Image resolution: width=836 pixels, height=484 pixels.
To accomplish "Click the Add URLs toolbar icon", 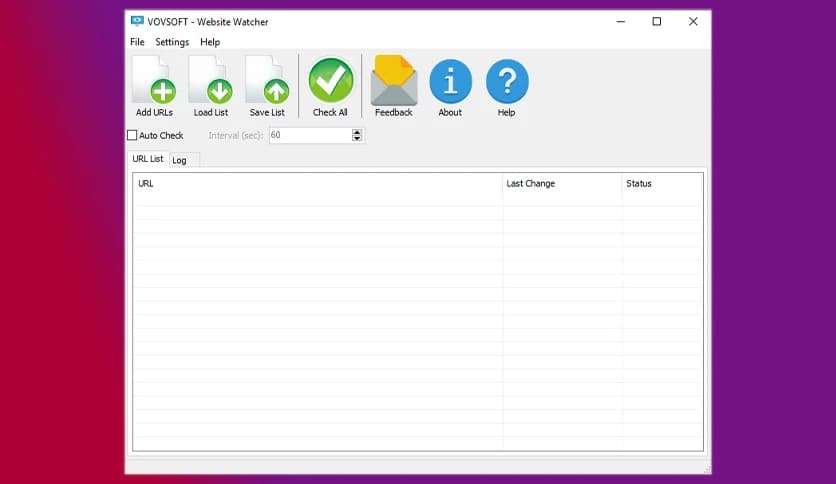I will tap(154, 86).
